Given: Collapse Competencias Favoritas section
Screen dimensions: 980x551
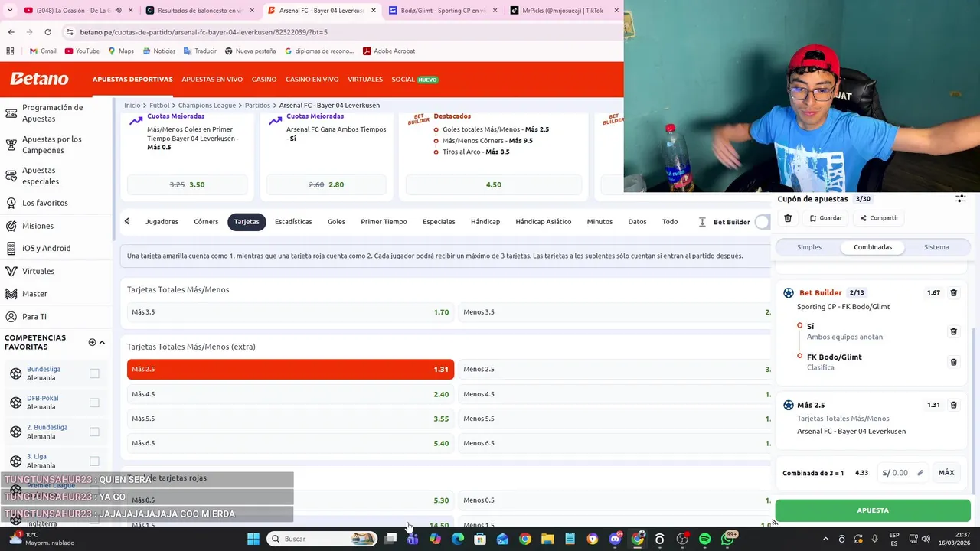Looking at the screenshot, I should [x=102, y=342].
